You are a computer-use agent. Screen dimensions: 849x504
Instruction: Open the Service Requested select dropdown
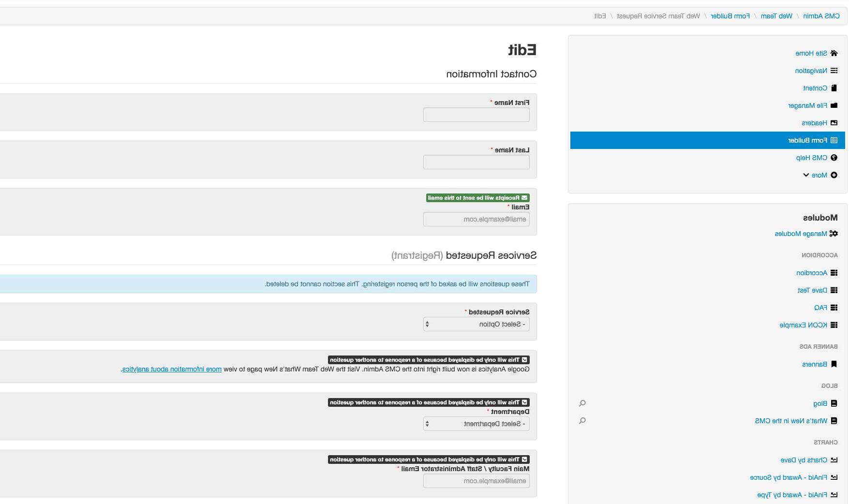tap(477, 324)
